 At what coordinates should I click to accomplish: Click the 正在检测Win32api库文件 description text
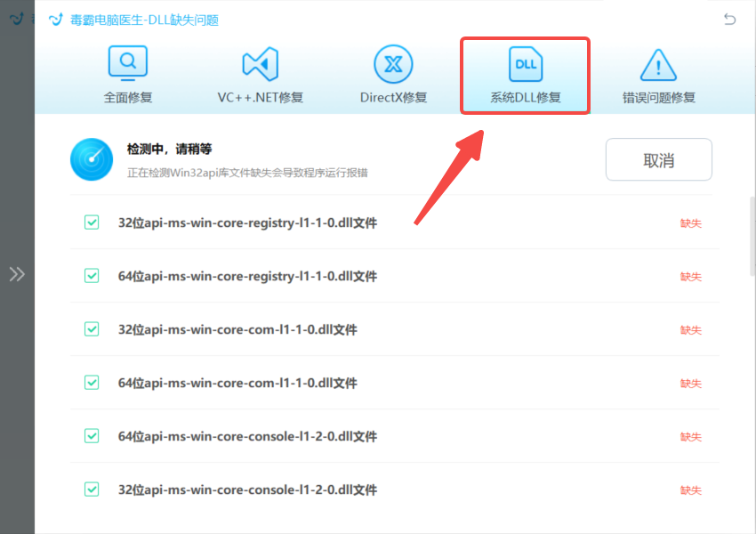(x=247, y=173)
